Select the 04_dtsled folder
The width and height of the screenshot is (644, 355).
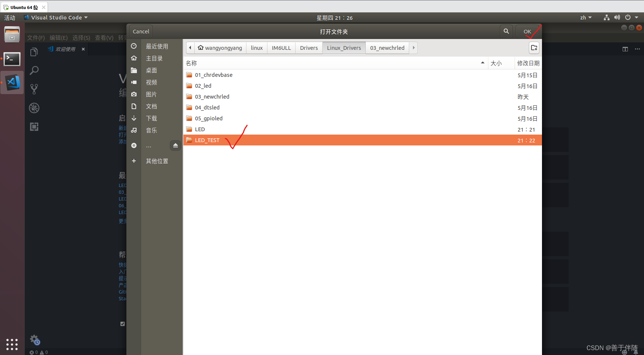(362, 108)
